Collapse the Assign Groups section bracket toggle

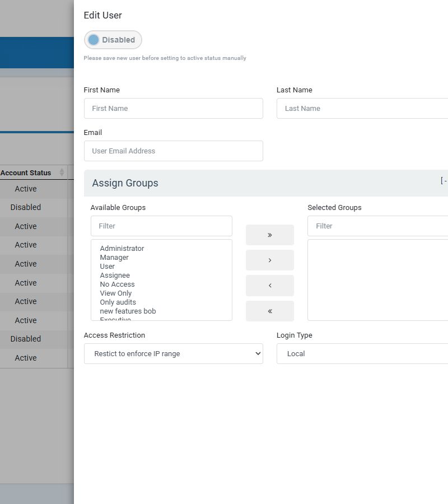pyautogui.click(x=444, y=181)
